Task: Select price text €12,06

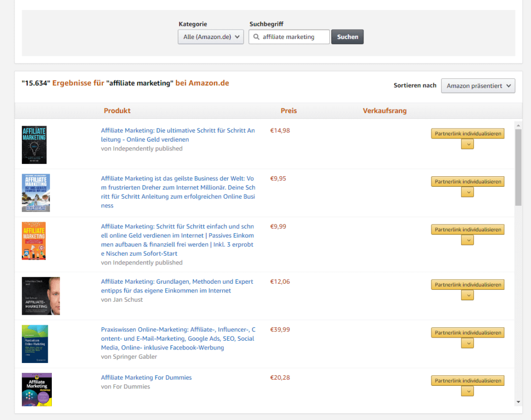Action: pos(280,282)
